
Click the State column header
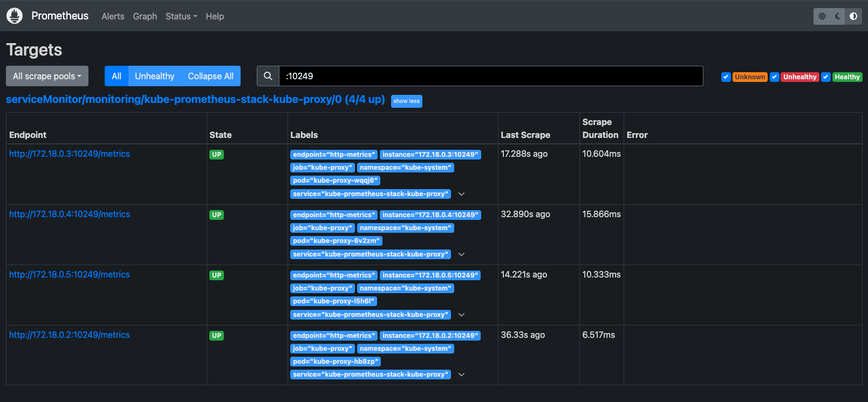[221, 135]
